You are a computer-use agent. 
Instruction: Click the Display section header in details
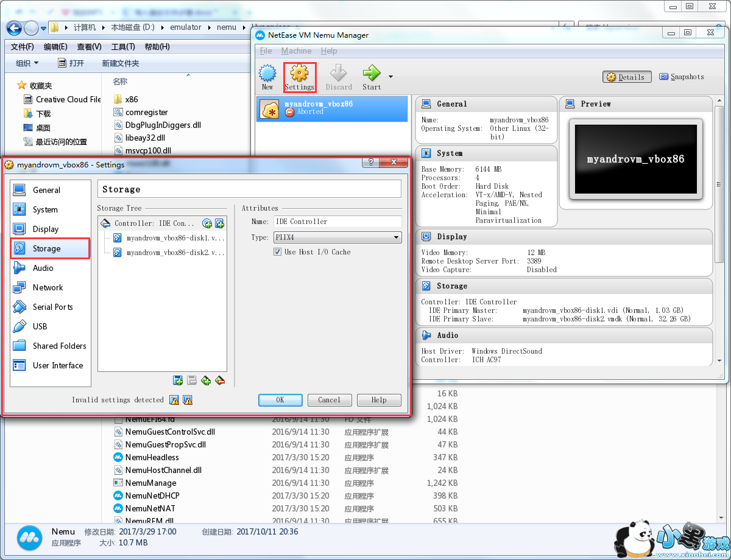click(x=564, y=237)
